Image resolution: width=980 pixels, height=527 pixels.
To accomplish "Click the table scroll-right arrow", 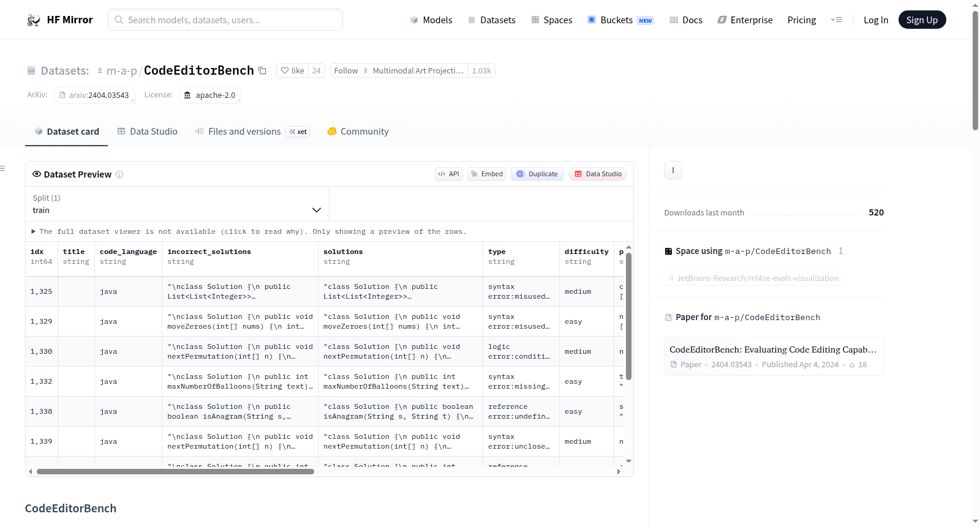I will (619, 472).
